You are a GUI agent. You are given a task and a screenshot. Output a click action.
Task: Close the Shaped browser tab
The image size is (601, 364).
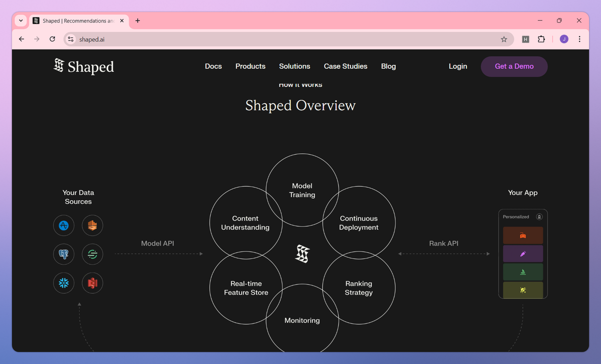(x=122, y=21)
